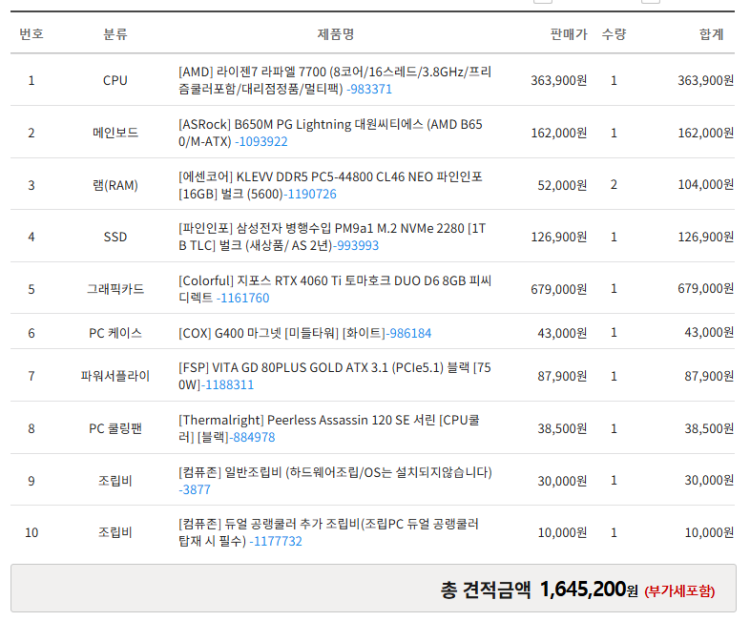Click the Colorful 지포스 RTX 4060 Ti product name

click(x=335, y=289)
